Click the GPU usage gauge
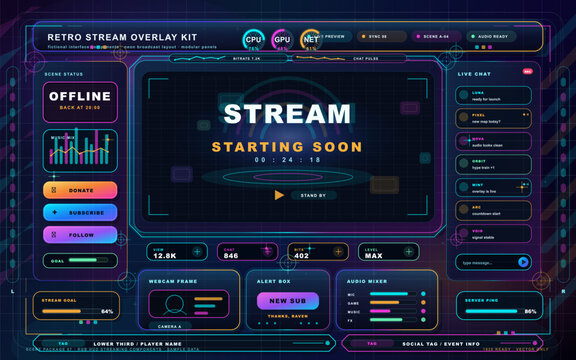This screenshot has height=360, width=576. click(x=282, y=40)
